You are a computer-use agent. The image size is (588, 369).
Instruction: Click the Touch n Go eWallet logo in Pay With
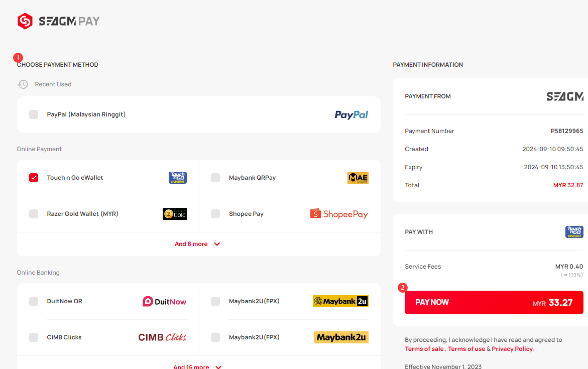pyautogui.click(x=574, y=232)
